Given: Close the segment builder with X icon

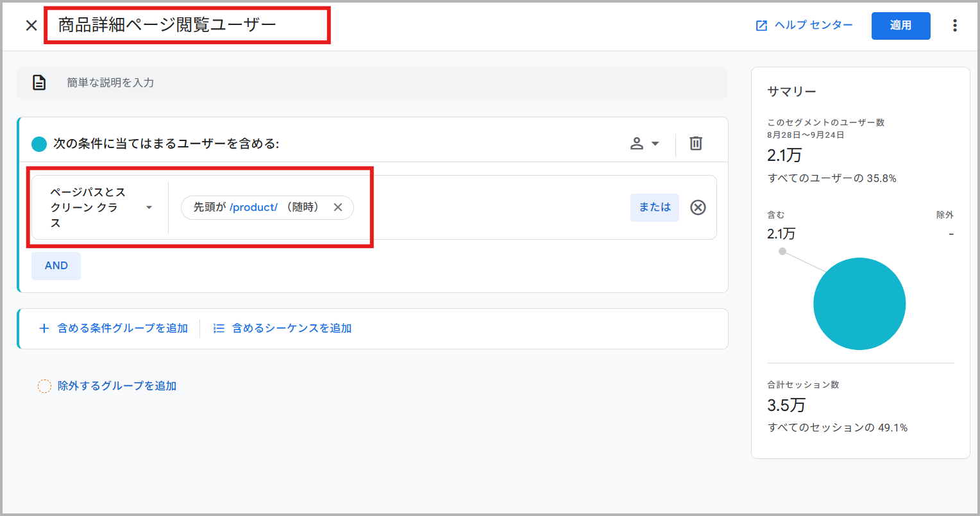Looking at the screenshot, I should 31,26.
